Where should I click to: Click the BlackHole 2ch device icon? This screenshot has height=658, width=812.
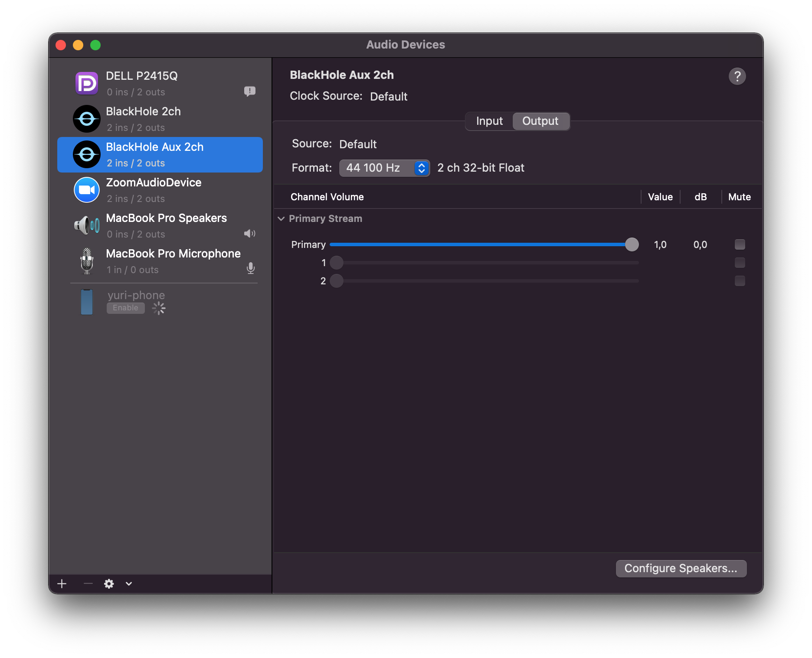[x=87, y=119]
